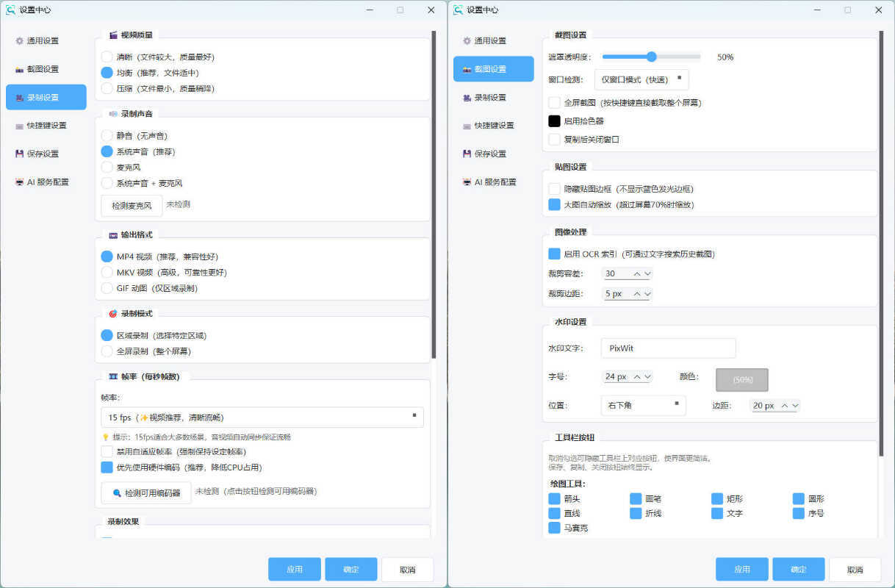Open the watermark 颜色 color picker
This screenshot has width=895, height=588.
[741, 380]
